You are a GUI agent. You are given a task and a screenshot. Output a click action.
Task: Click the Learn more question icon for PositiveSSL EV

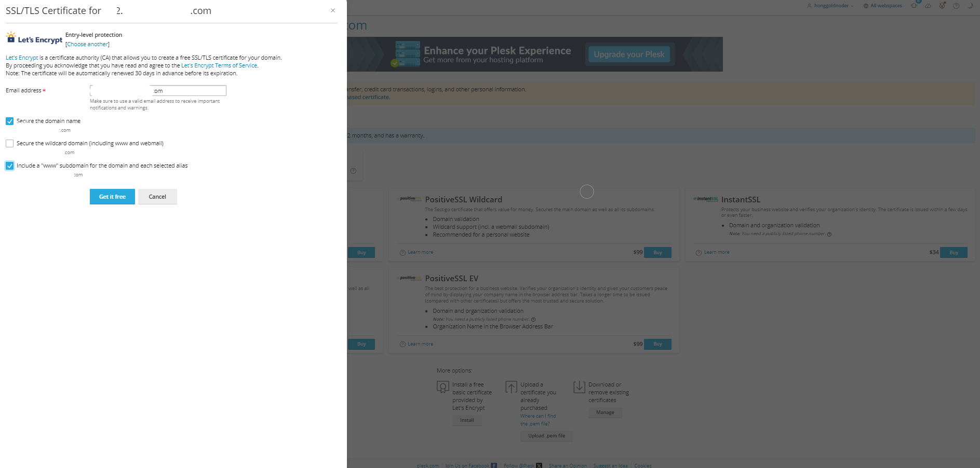coord(402,345)
